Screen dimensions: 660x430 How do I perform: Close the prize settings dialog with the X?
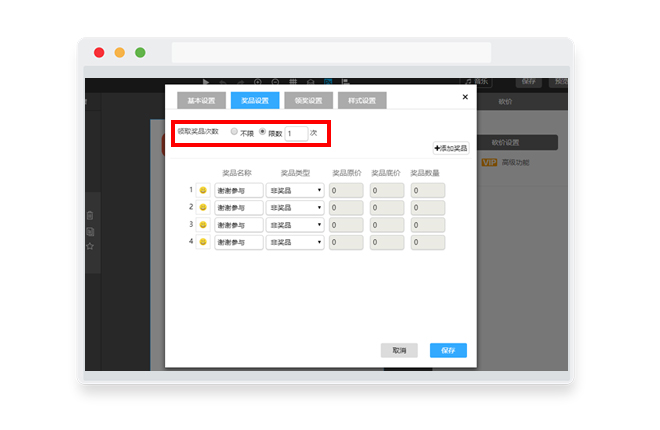465,97
